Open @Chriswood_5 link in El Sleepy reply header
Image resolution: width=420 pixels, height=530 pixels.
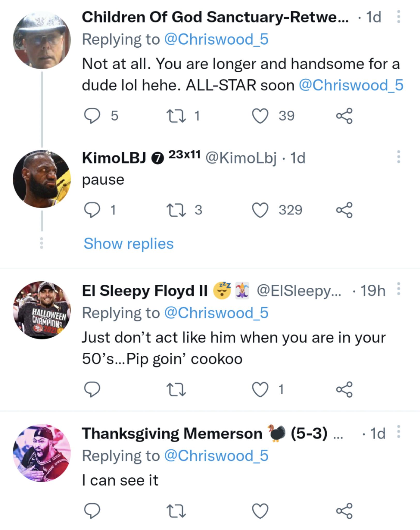(216, 313)
